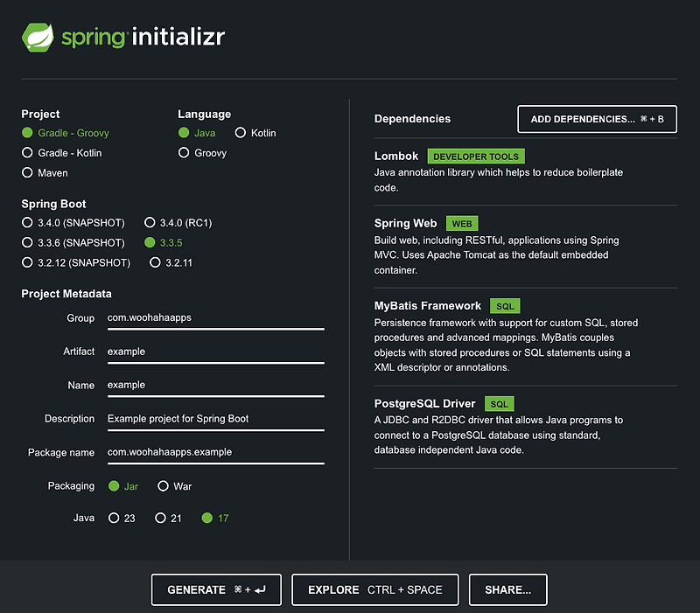The height and width of the screenshot is (613, 700).
Task: Click the SHARE button
Action: (x=507, y=589)
